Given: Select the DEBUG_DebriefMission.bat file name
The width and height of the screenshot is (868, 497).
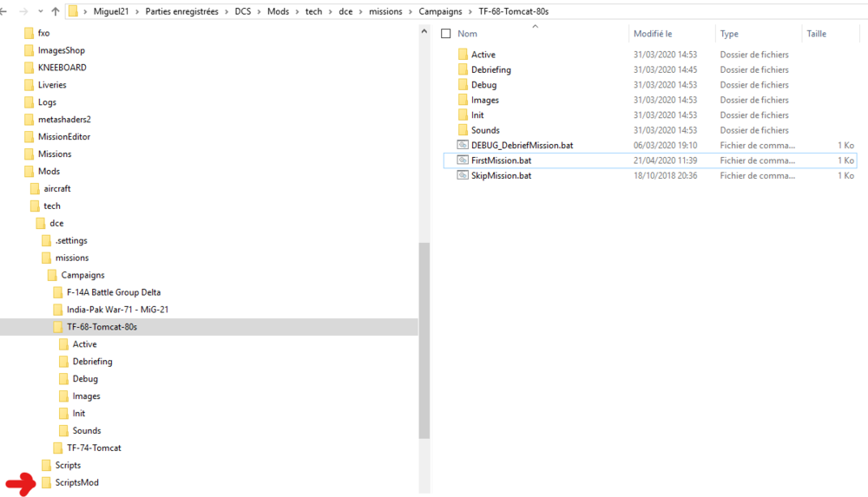Looking at the screenshot, I should pyautogui.click(x=522, y=146).
